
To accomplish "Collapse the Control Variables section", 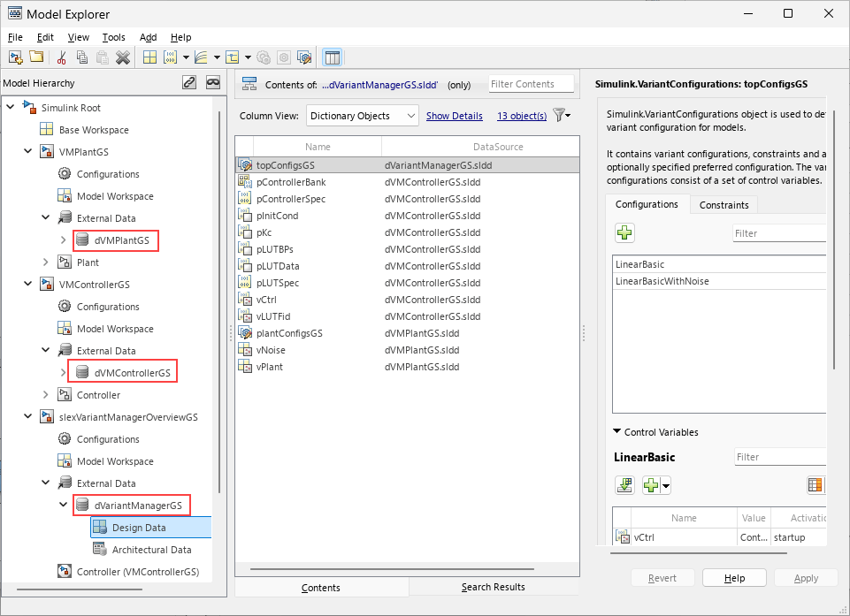I will click(x=616, y=432).
